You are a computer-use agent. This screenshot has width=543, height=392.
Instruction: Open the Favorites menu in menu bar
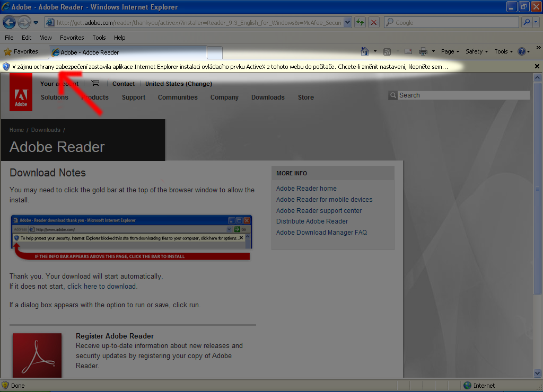[72, 38]
